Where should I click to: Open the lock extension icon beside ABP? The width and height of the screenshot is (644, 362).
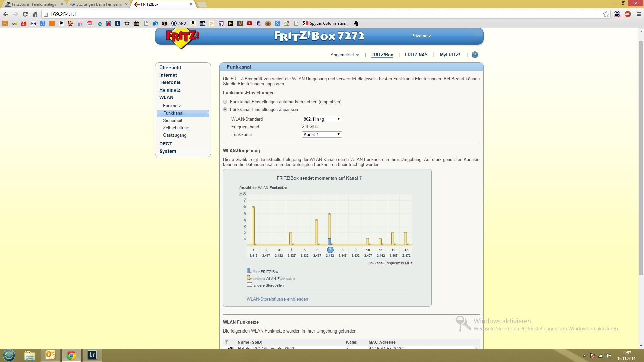(617, 14)
